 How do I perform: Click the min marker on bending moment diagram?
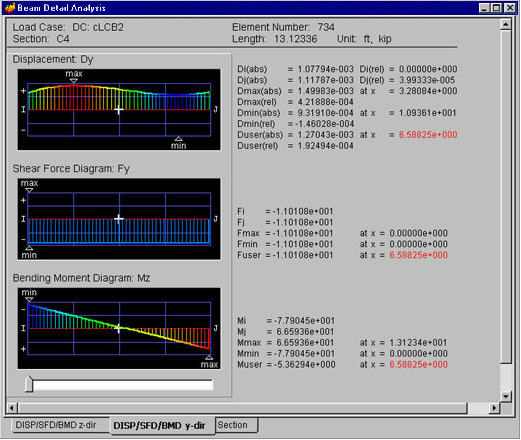point(29,300)
